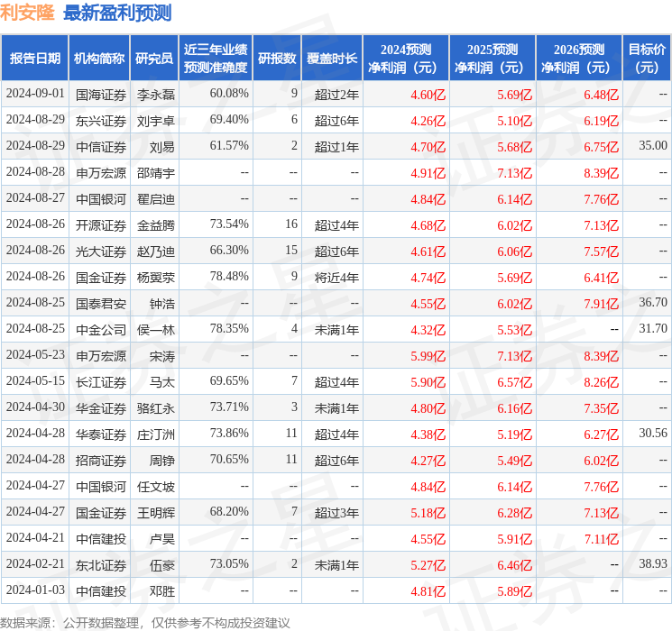The width and height of the screenshot is (672, 631).
Task: Click the 最新盈利预测 title text
Action: (x=117, y=13)
